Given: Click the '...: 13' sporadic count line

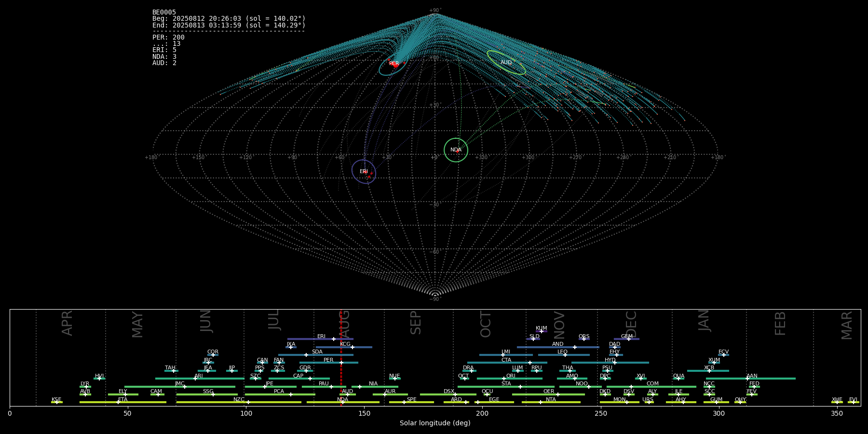Looking at the screenshot, I should [x=166, y=44].
